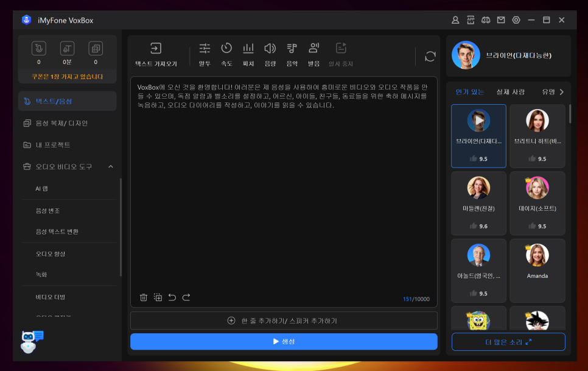Click the current voice 브라이언 header
Screen dimensions: 588x371
click(508, 55)
